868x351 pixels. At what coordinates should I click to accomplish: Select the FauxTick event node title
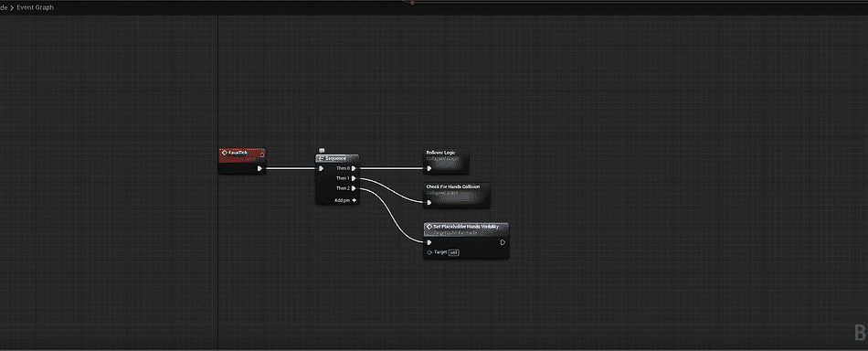[x=238, y=153]
